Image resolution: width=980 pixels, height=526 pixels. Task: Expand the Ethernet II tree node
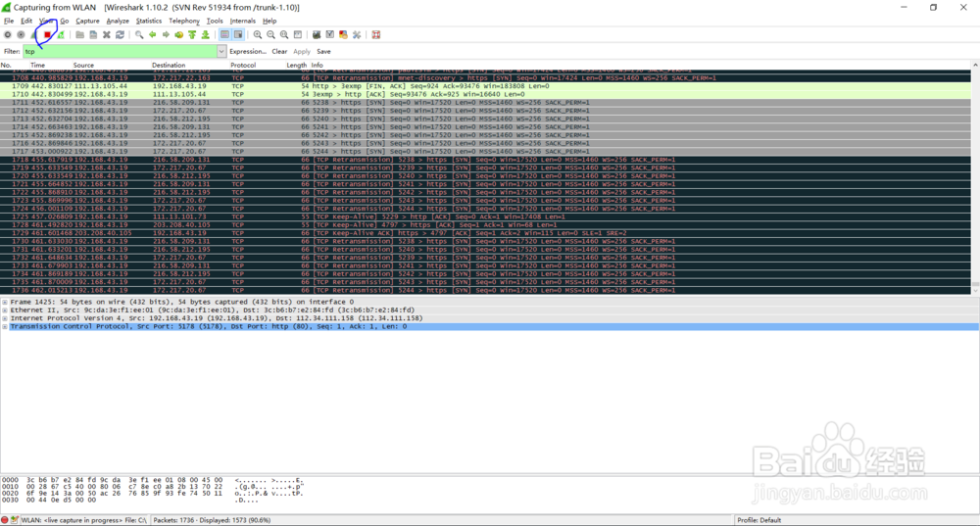(x=5, y=310)
